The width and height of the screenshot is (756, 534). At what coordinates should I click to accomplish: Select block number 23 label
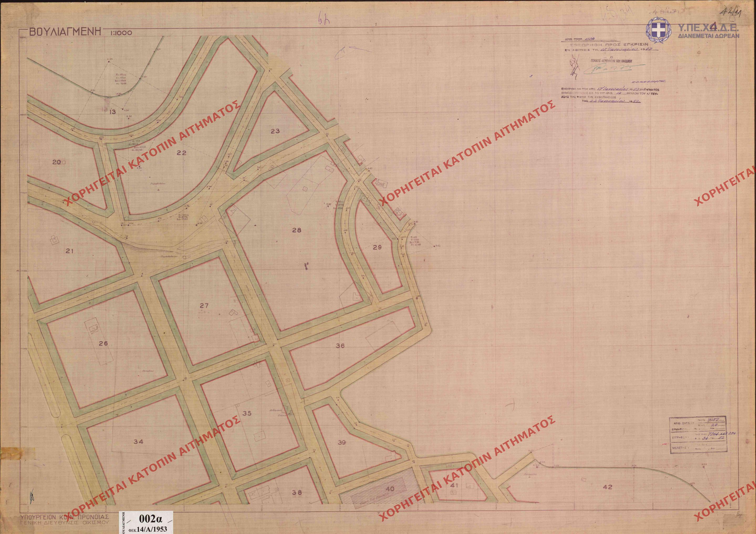coord(275,131)
